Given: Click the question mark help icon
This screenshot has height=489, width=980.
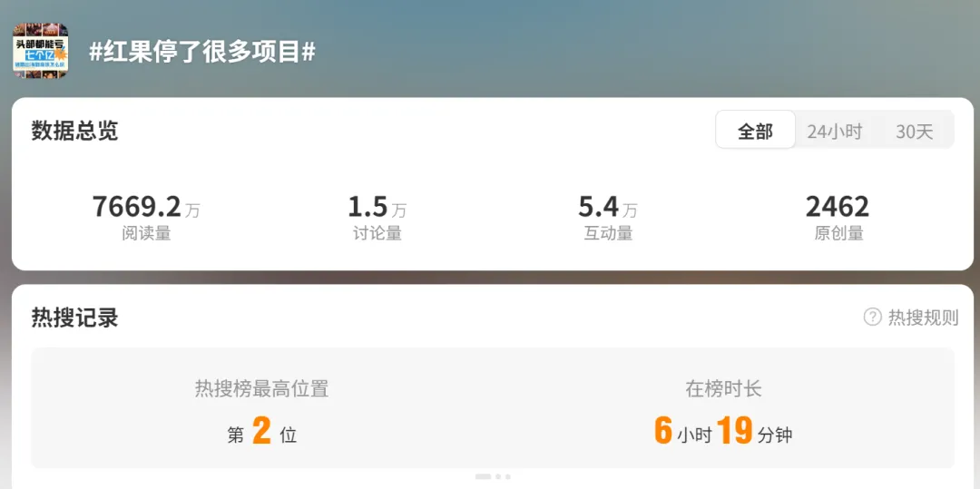Looking at the screenshot, I should (x=873, y=317).
